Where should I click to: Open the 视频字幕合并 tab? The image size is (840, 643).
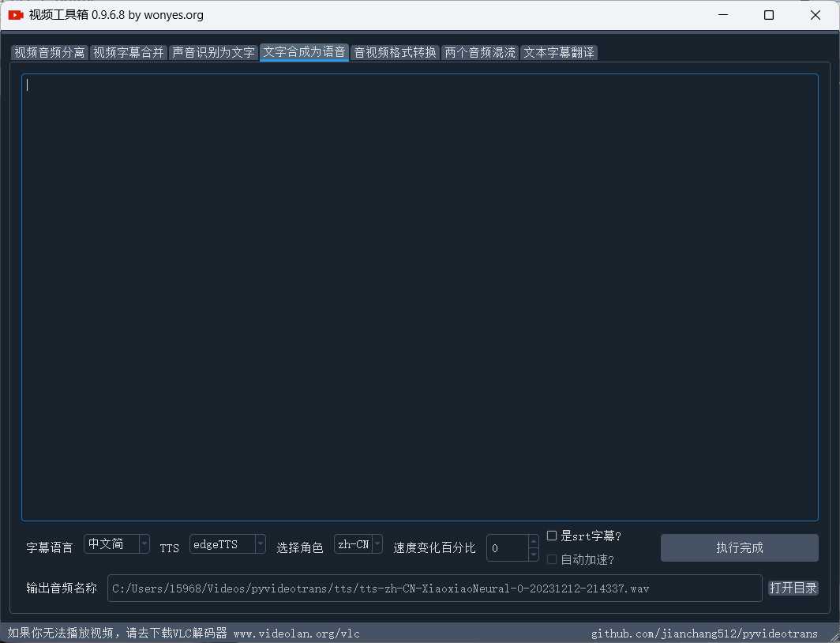(129, 53)
